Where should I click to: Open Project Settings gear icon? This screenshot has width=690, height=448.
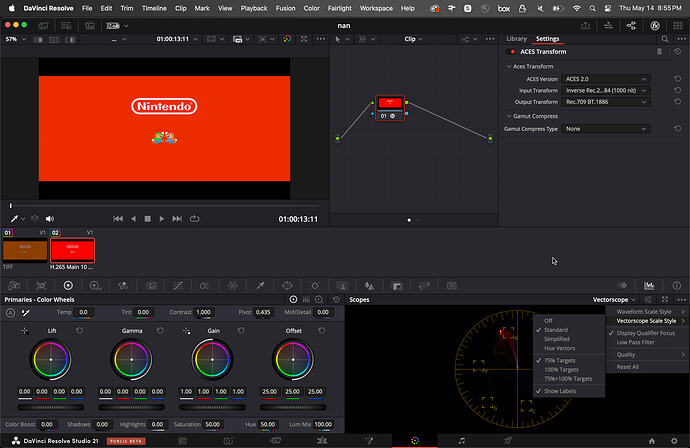point(674,441)
